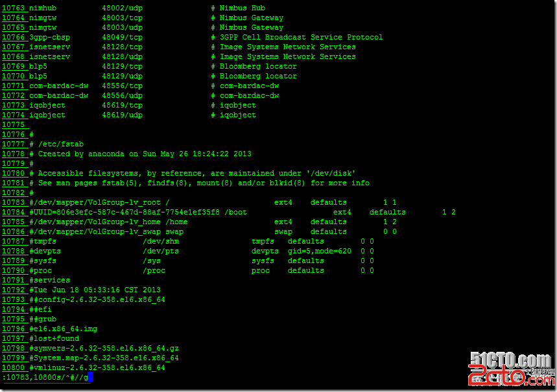Click "gid=5,mode=620" option on line 10788
557x392 pixels.
click(320, 251)
